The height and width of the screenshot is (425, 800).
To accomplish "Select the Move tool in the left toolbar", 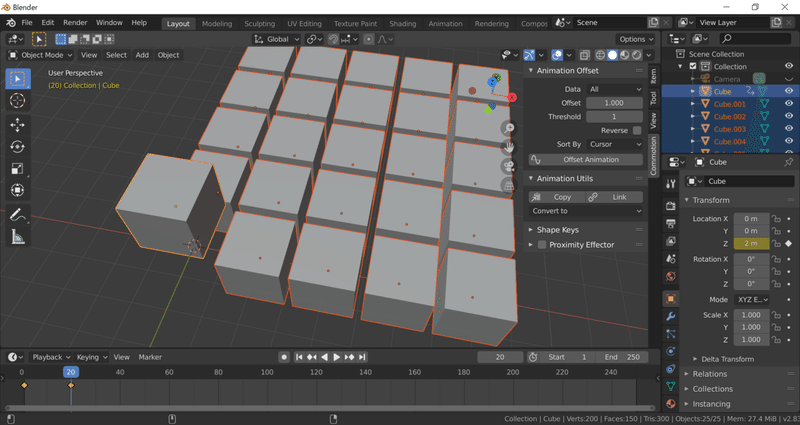I will [18, 125].
